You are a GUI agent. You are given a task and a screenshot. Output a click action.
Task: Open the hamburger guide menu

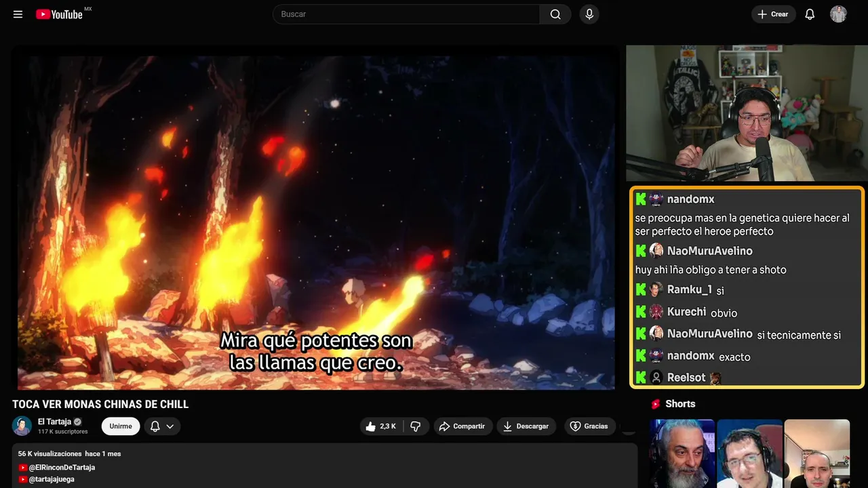pyautogui.click(x=18, y=14)
